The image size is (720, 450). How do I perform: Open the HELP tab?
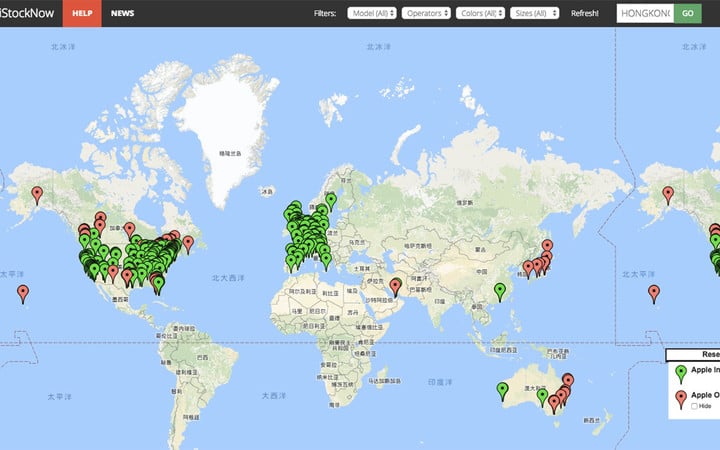pyautogui.click(x=82, y=13)
